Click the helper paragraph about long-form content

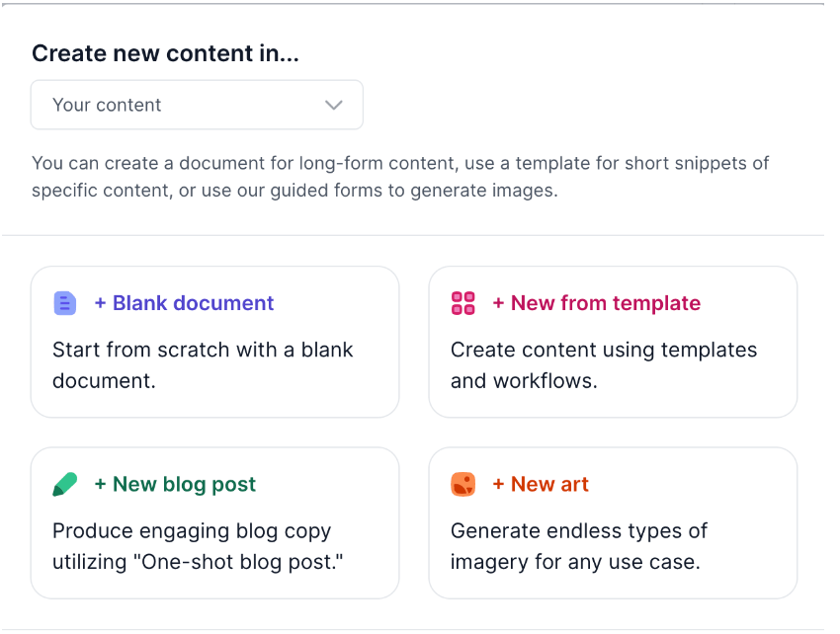click(x=400, y=177)
